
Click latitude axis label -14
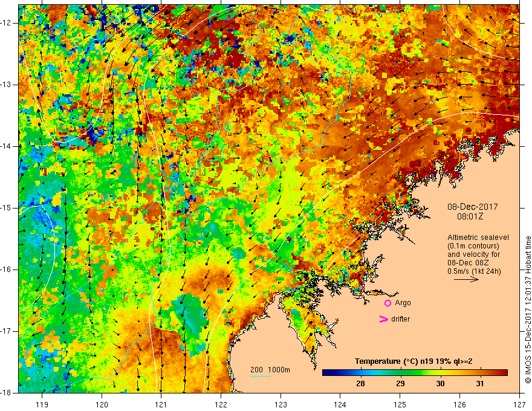[x=6, y=146]
